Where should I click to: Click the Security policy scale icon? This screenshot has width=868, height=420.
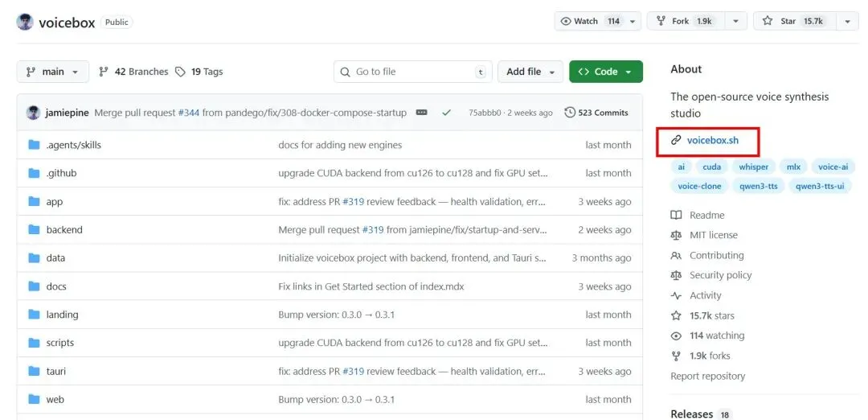tap(676, 275)
